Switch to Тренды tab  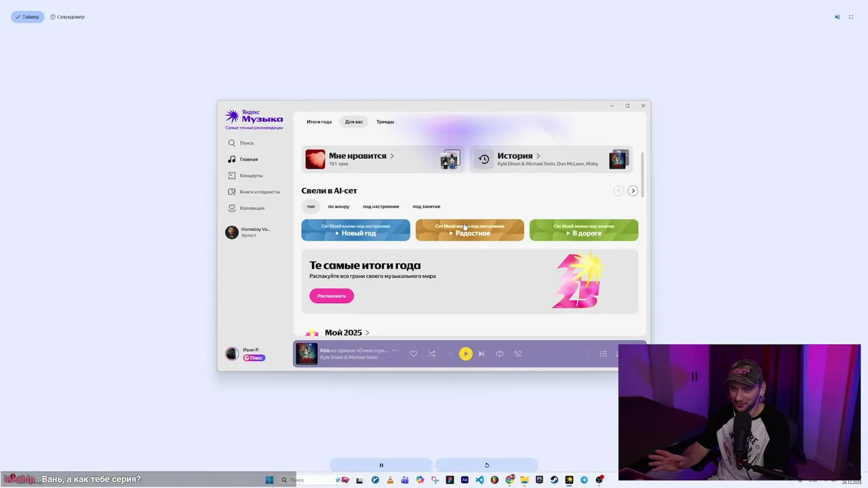[385, 122]
